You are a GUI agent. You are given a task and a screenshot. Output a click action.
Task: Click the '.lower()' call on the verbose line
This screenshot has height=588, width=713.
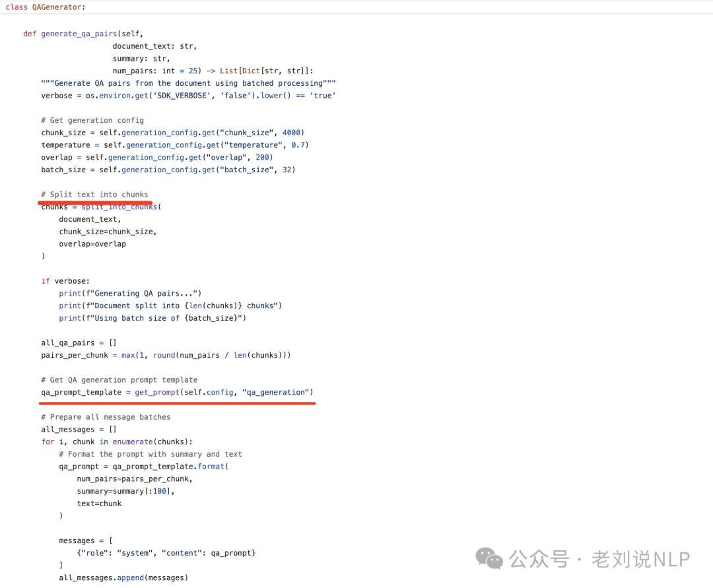click(x=274, y=96)
